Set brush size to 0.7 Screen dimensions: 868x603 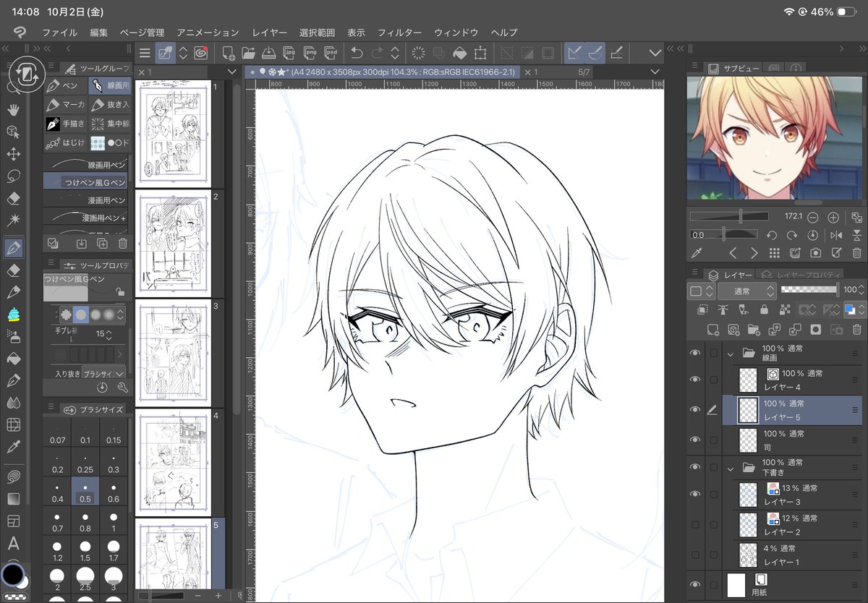point(57,523)
